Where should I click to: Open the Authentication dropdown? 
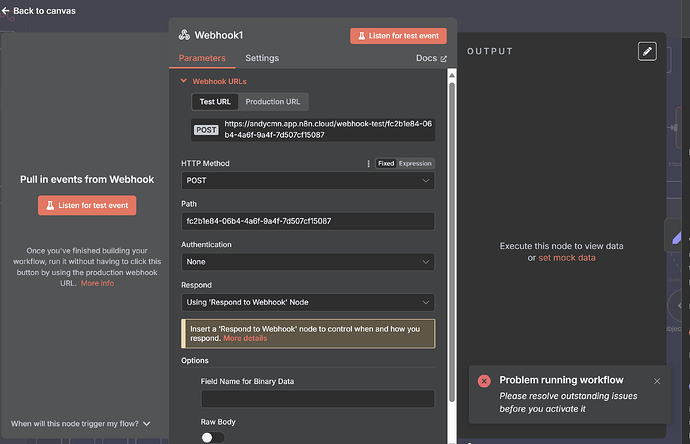click(x=308, y=262)
